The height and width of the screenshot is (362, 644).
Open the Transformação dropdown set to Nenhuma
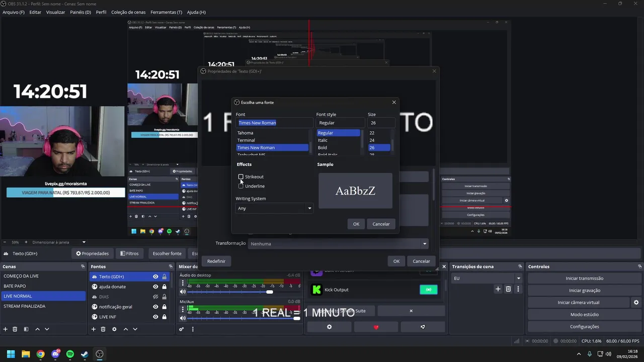click(x=338, y=244)
